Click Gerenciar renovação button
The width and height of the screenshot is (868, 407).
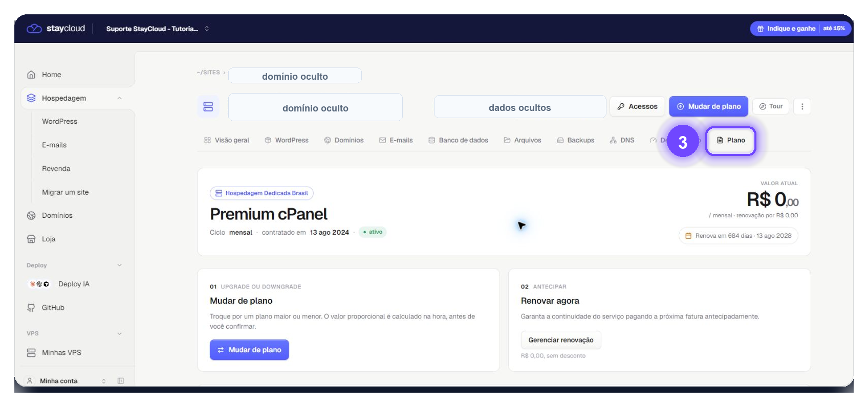pos(561,340)
